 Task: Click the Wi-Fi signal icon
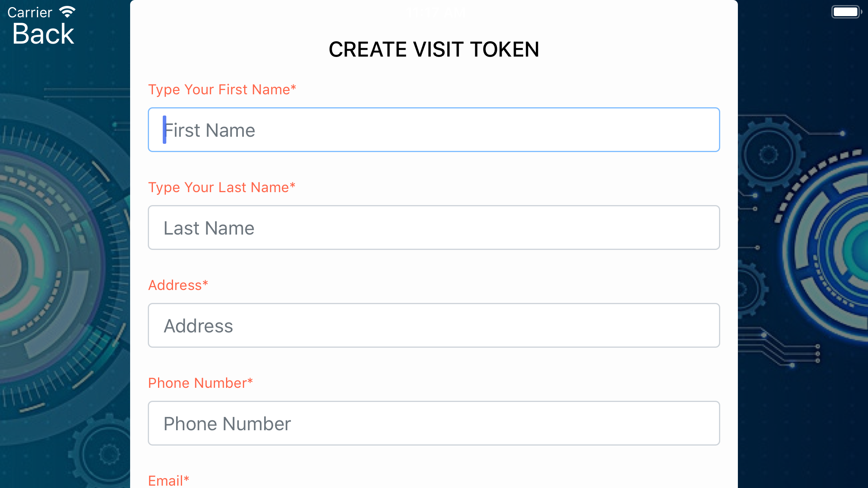point(67,12)
